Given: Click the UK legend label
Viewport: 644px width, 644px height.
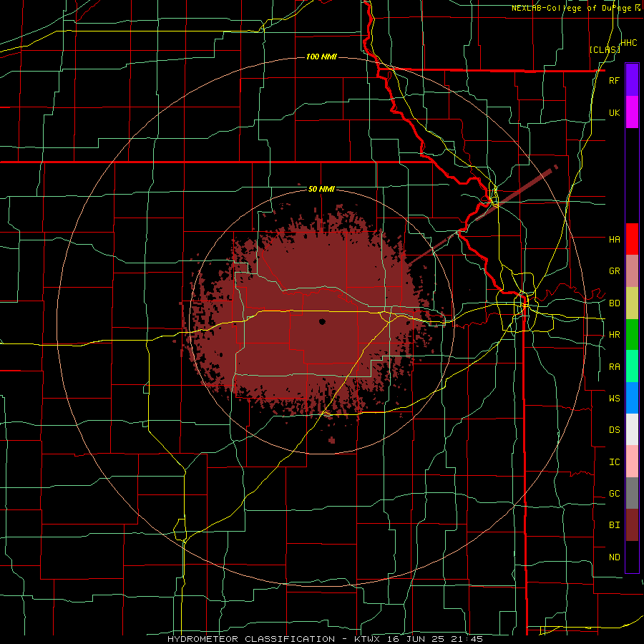Looking at the screenshot, I should 614,112.
